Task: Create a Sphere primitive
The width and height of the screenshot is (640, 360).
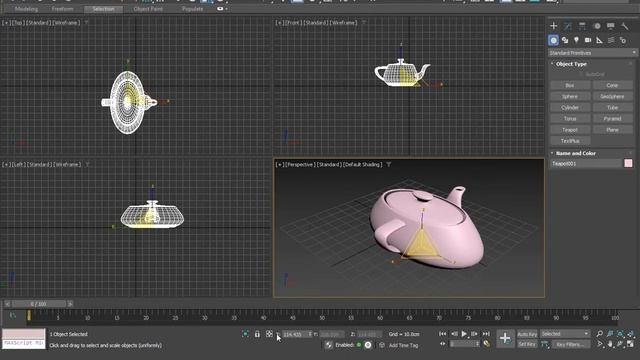Action: (x=570, y=96)
